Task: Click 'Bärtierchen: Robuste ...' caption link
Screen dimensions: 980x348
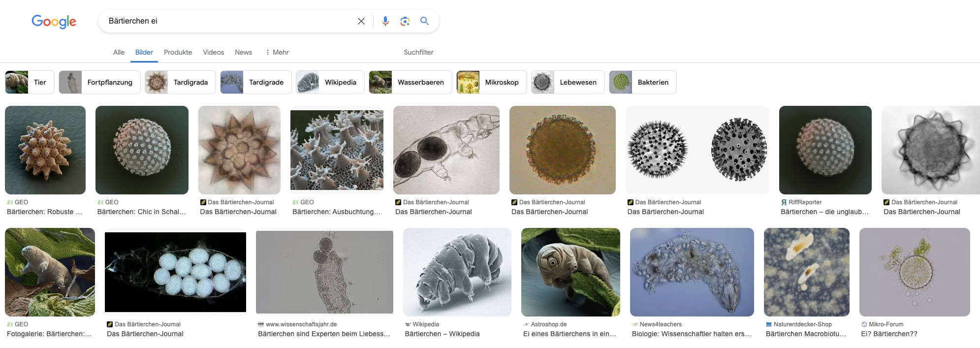Action: [45, 212]
